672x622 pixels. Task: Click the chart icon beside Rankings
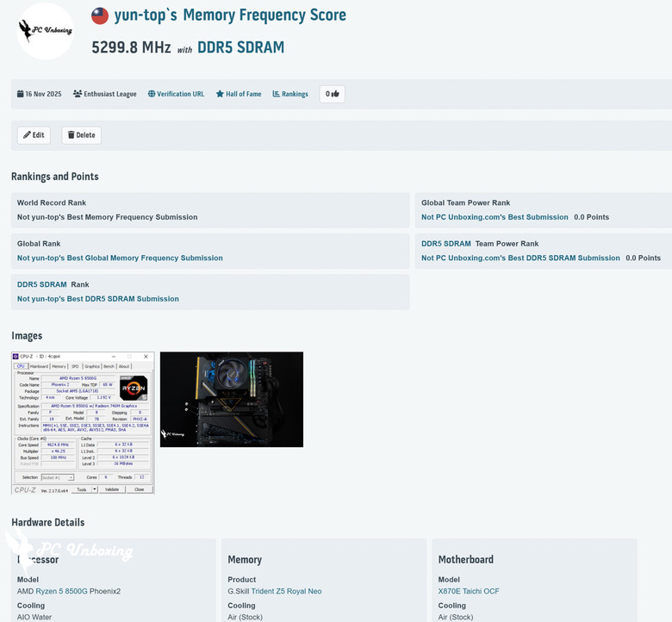point(276,94)
